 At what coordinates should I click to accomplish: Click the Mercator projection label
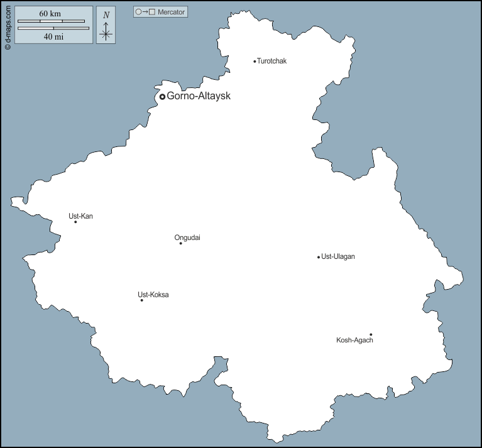click(172, 12)
